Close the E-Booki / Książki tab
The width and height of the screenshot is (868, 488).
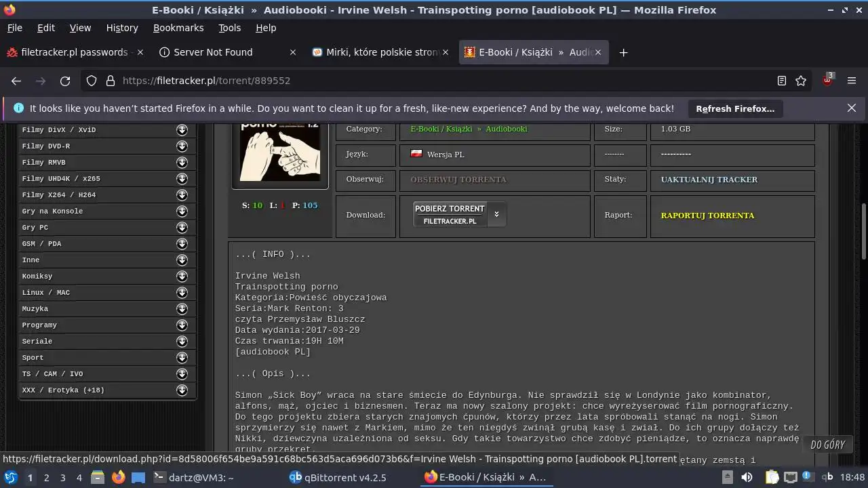tap(597, 52)
